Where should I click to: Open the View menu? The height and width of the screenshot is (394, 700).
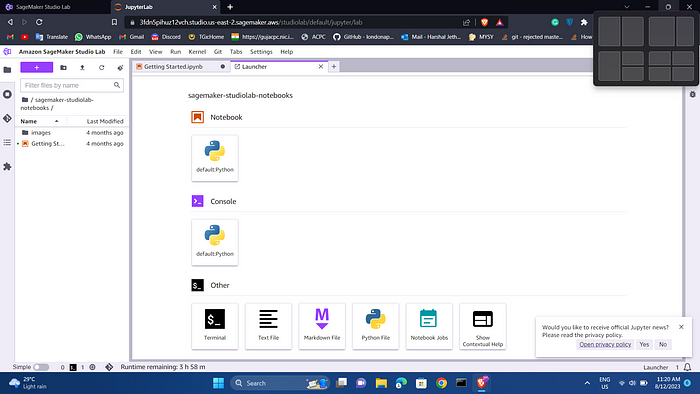(x=155, y=52)
